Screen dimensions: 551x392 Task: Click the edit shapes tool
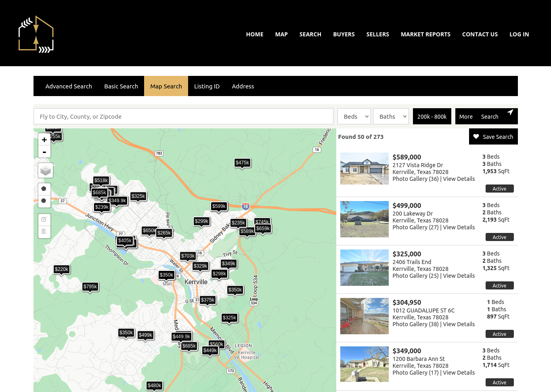click(44, 220)
